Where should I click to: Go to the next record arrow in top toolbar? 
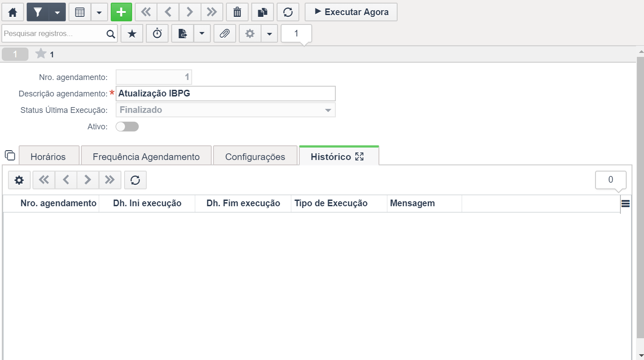pyautogui.click(x=190, y=12)
